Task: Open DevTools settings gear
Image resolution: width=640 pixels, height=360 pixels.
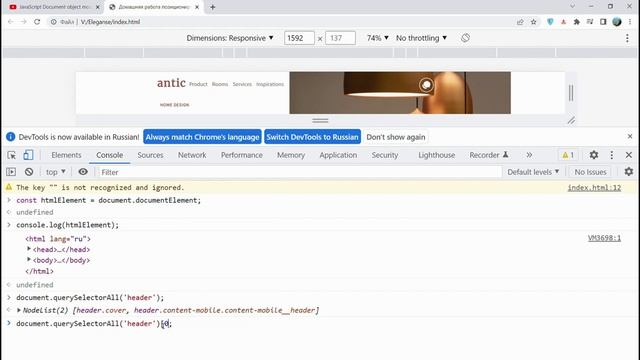Action: point(594,155)
